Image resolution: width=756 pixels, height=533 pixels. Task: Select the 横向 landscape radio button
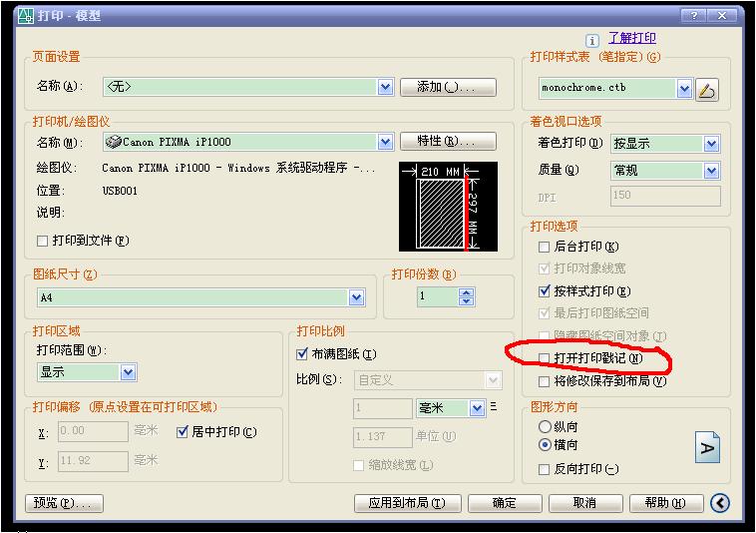[545, 445]
